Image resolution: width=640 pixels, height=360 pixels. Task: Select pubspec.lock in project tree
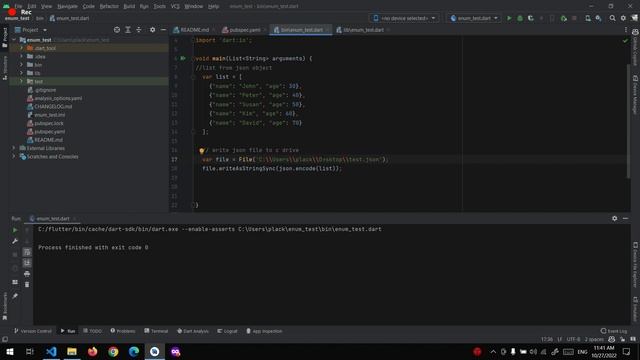(x=49, y=123)
